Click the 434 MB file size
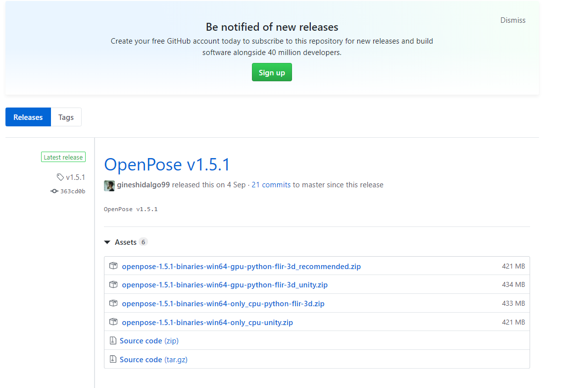588x388 pixels. point(513,285)
